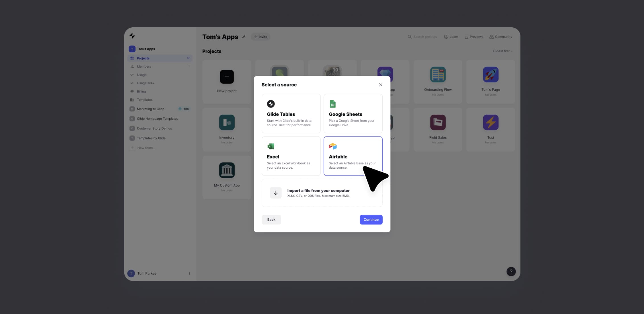
Task: Expand the Marketing at Glide team
Action: click(150, 109)
